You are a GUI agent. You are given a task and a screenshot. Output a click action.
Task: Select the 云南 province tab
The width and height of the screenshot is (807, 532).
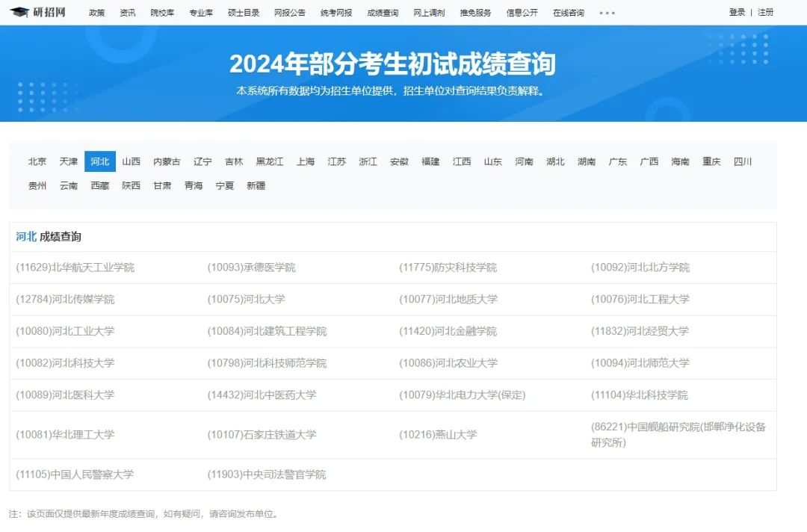click(69, 186)
